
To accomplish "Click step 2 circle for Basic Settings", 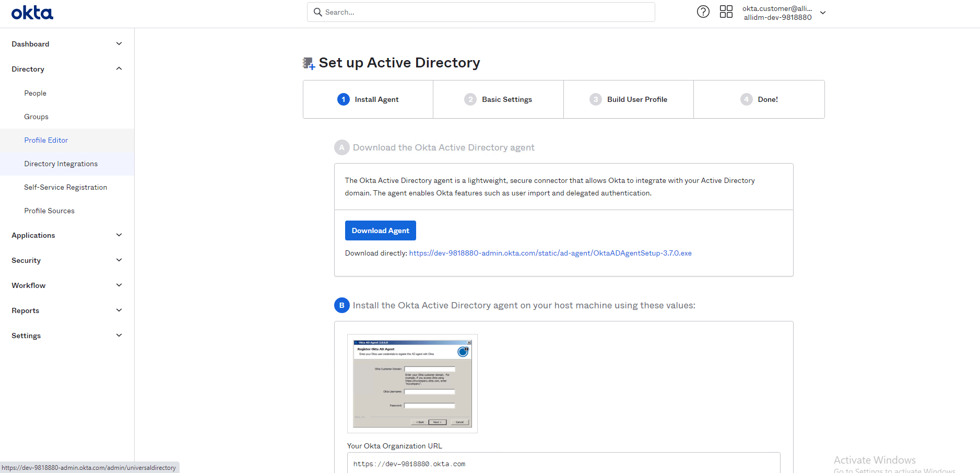I will 470,99.
